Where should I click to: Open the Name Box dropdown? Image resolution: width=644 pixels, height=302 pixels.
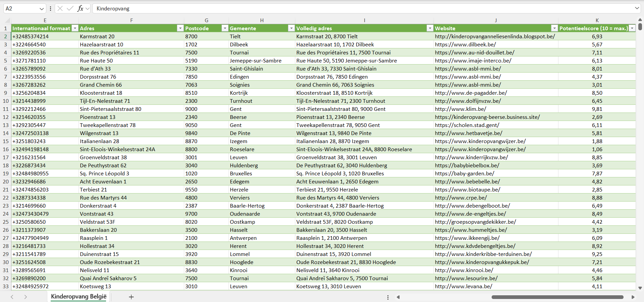pyautogui.click(x=42, y=9)
